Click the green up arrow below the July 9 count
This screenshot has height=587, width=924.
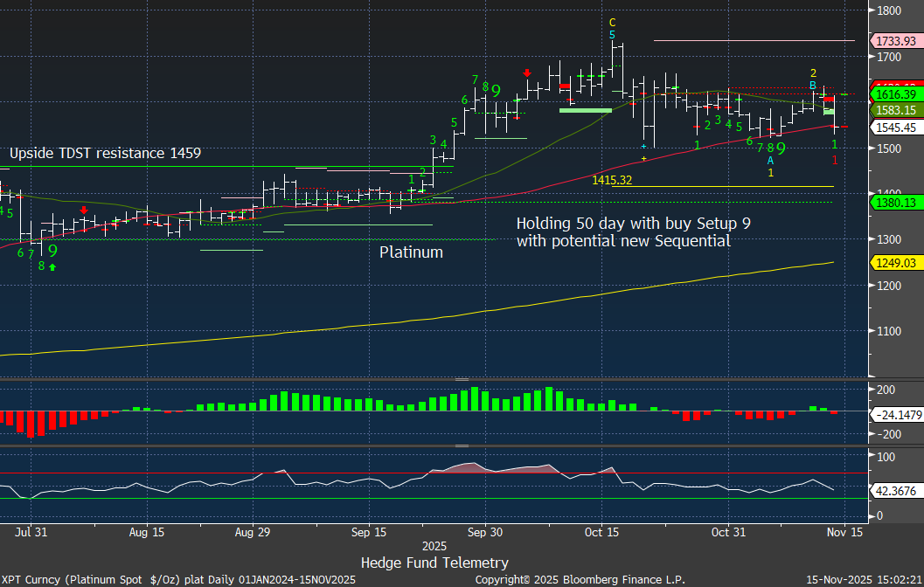52,266
